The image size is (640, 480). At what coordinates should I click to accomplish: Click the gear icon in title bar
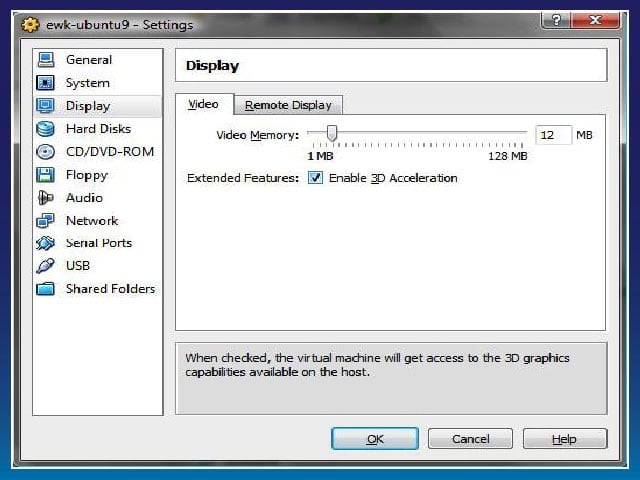(30, 25)
